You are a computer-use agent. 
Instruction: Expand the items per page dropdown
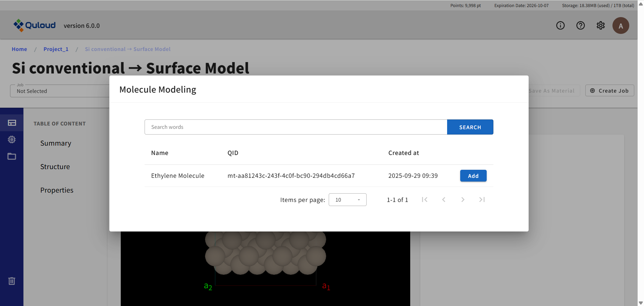(347, 200)
